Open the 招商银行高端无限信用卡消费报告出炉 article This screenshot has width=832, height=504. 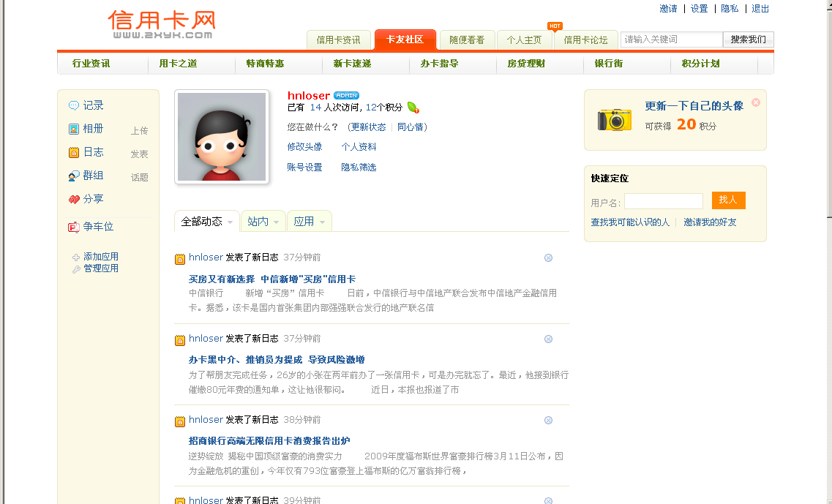point(269,441)
